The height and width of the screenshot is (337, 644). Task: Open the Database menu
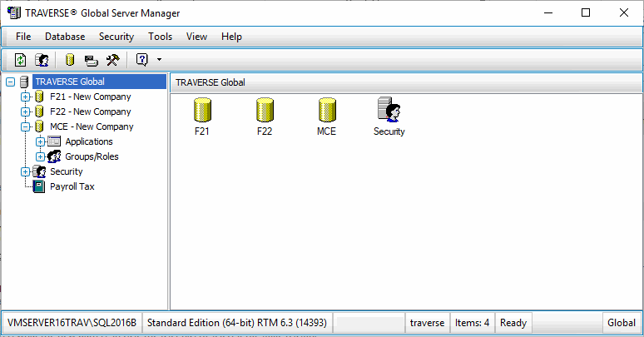point(65,37)
